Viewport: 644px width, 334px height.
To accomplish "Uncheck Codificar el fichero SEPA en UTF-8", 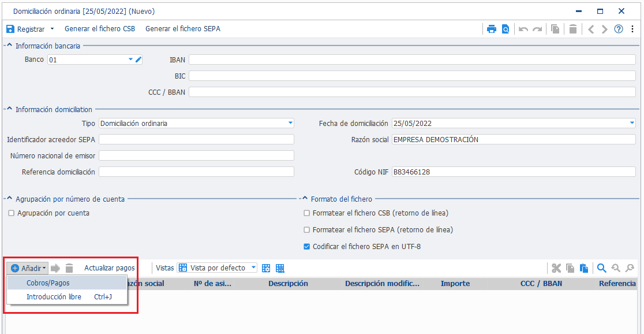I will [x=306, y=247].
